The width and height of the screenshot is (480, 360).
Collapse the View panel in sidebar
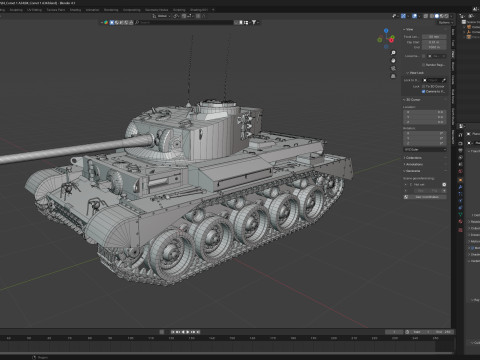click(x=408, y=29)
